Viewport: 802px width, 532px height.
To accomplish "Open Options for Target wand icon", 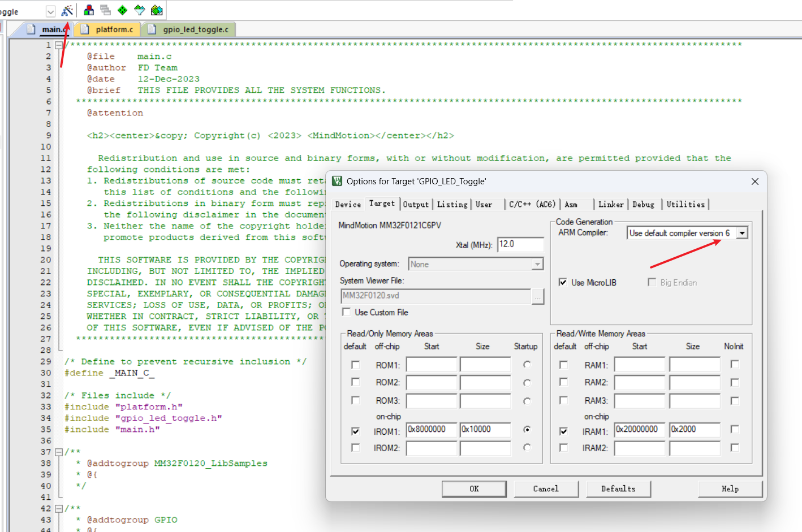I will [x=67, y=11].
